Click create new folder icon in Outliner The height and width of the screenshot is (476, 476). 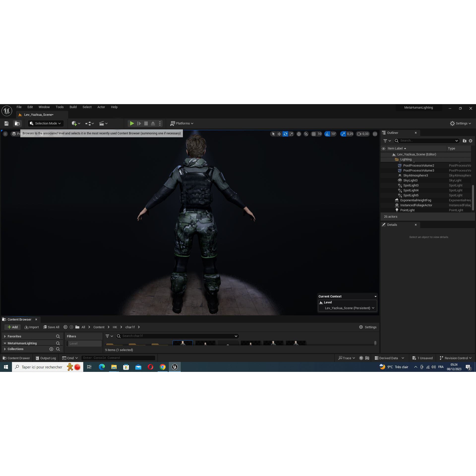464,141
